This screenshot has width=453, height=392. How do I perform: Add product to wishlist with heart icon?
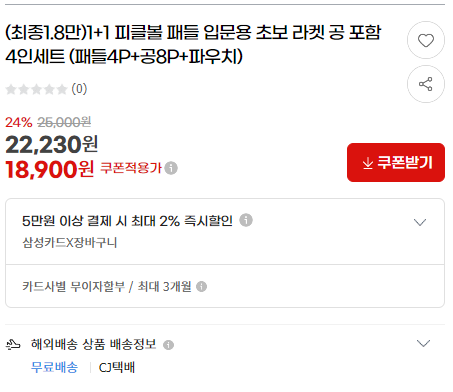pyautogui.click(x=426, y=40)
